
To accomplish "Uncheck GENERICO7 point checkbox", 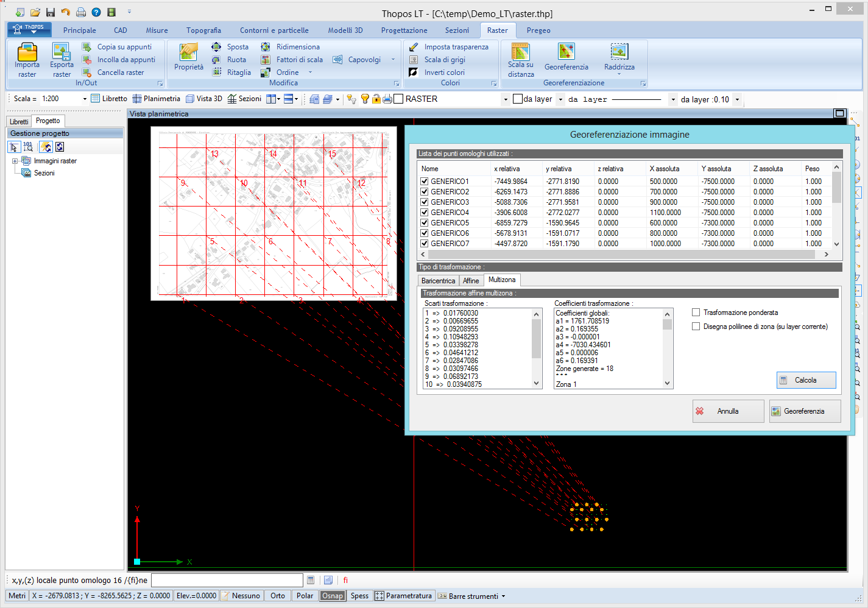I will point(425,244).
